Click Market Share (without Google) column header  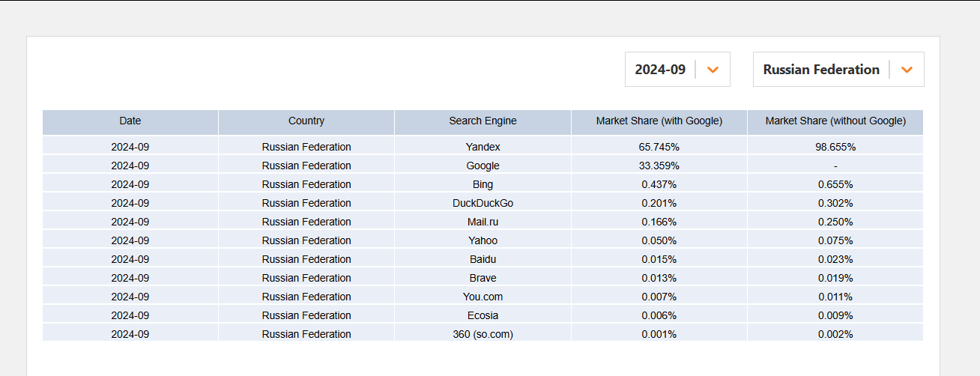835,122
